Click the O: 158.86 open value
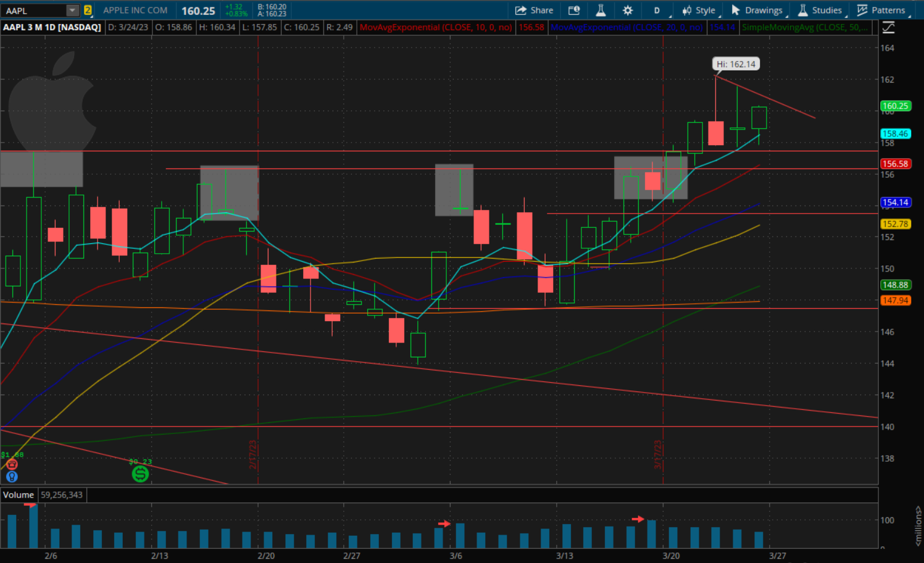Viewport: 924px width, 563px height. tap(173, 27)
